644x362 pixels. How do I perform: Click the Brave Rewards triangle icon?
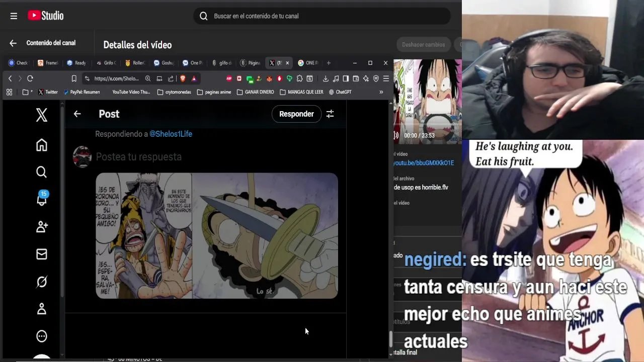[x=194, y=78]
